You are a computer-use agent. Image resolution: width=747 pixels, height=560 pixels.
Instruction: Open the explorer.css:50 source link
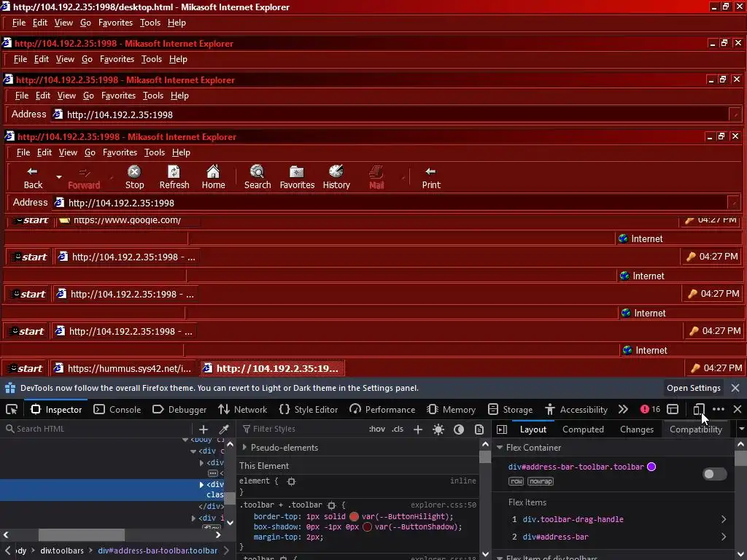pos(443,505)
